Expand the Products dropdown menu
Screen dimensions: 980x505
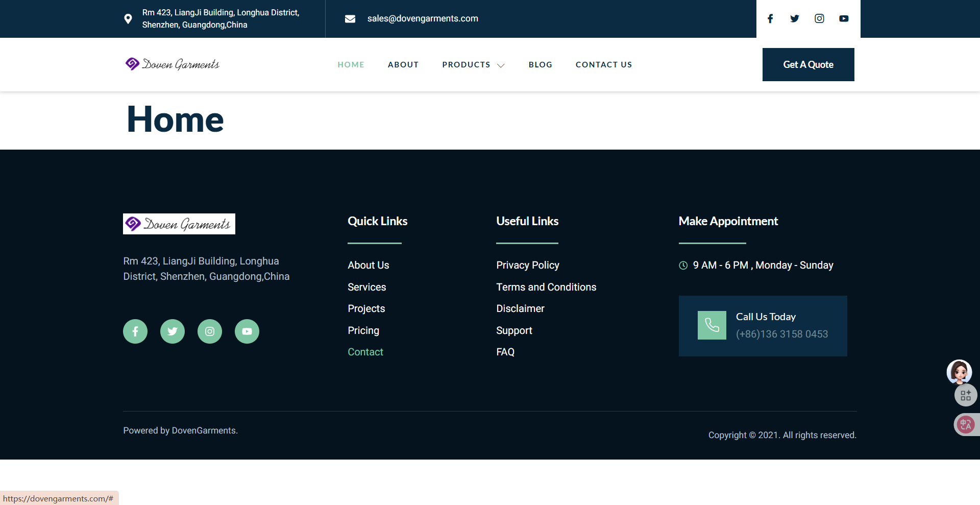point(473,65)
